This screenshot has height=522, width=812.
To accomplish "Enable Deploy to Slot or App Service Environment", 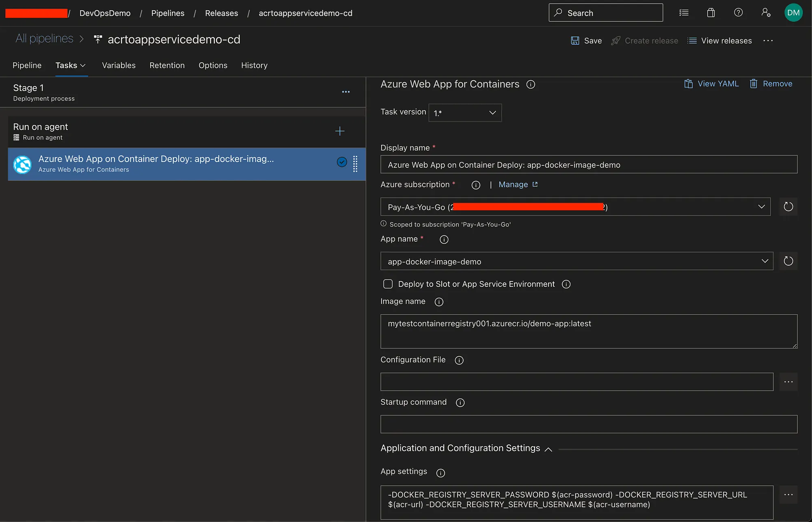I will [388, 284].
